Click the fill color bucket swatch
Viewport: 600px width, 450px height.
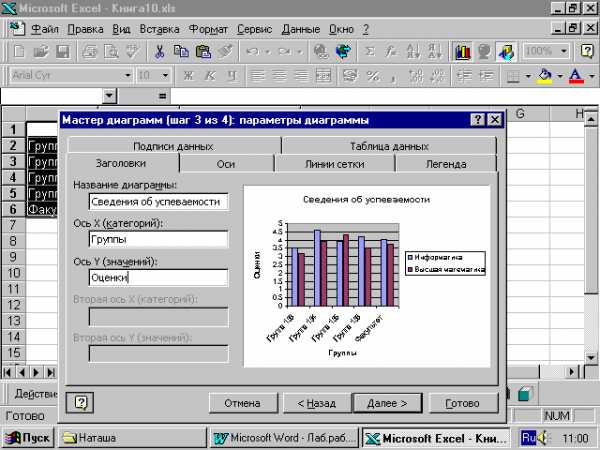tap(544, 76)
